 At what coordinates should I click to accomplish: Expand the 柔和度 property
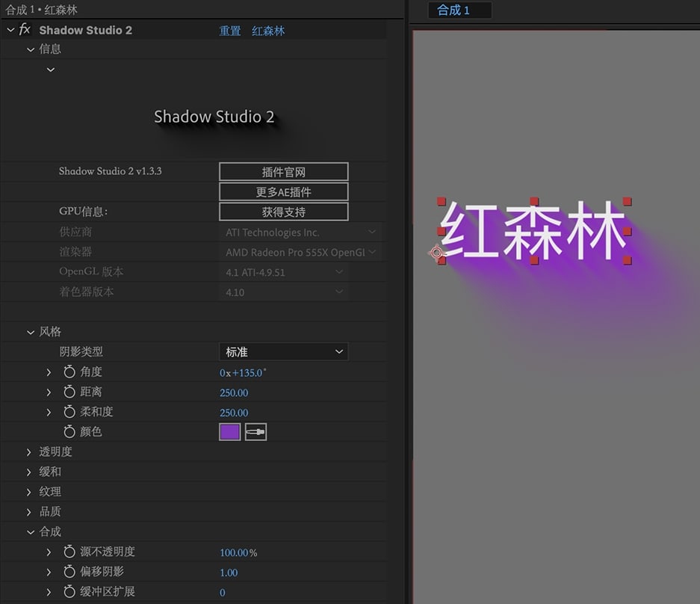pyautogui.click(x=49, y=412)
